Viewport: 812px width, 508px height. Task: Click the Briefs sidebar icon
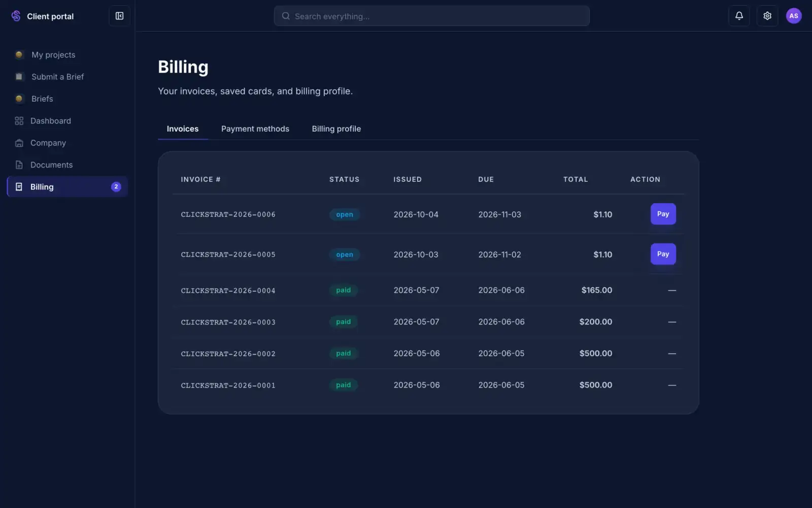[x=19, y=99]
